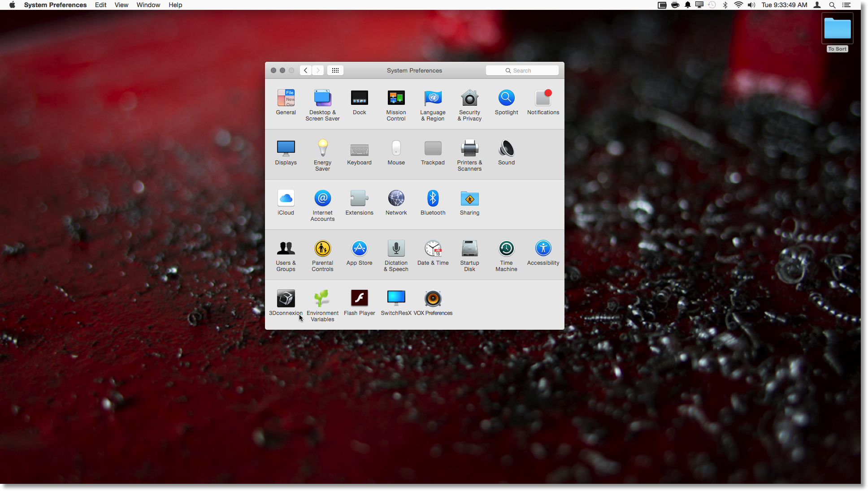Open the volume control in menu bar

tap(751, 5)
